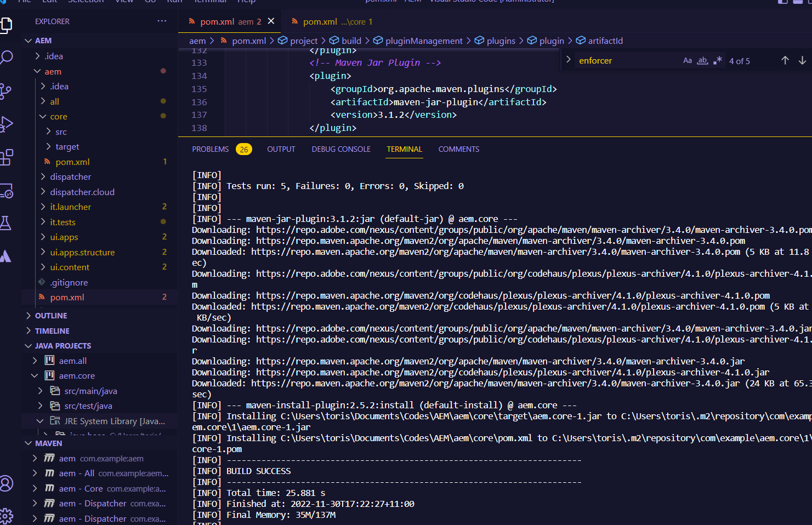Jump to previous match in find widget
Screen dimensions: 812x525
[x=785, y=61]
